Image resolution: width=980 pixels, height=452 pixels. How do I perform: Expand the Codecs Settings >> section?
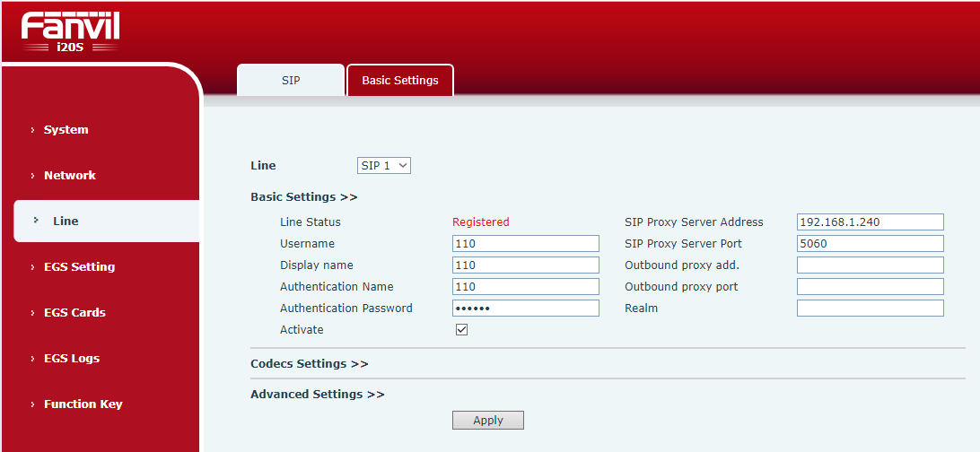(309, 363)
